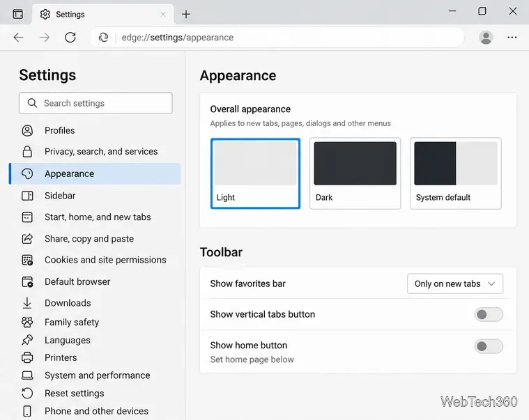Click the forward navigation arrow
The image size is (529, 420).
(x=44, y=38)
